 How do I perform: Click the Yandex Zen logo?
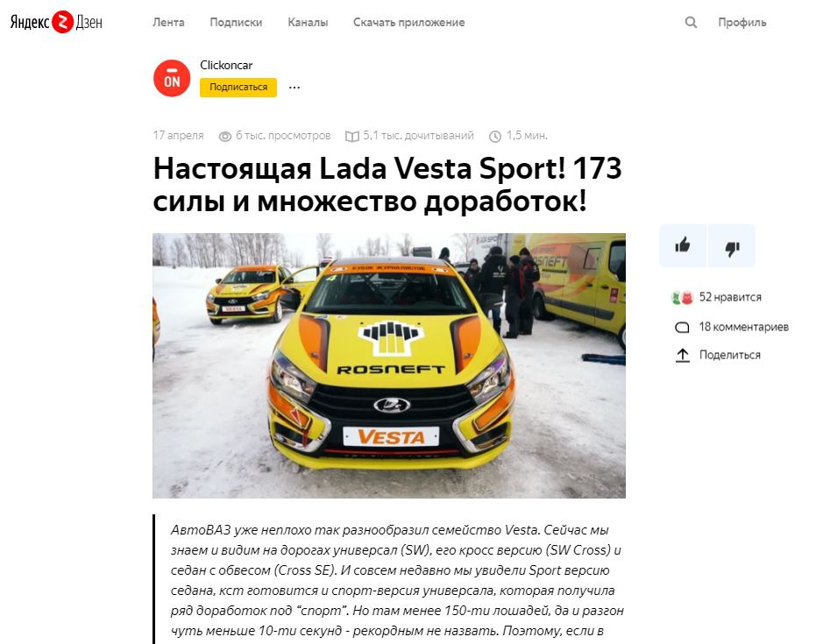(x=56, y=22)
